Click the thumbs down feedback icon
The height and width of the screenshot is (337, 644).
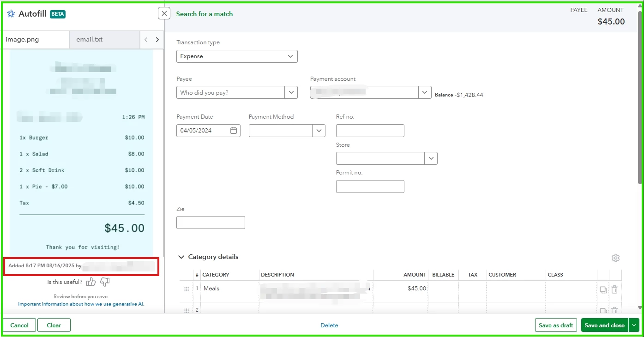(105, 282)
